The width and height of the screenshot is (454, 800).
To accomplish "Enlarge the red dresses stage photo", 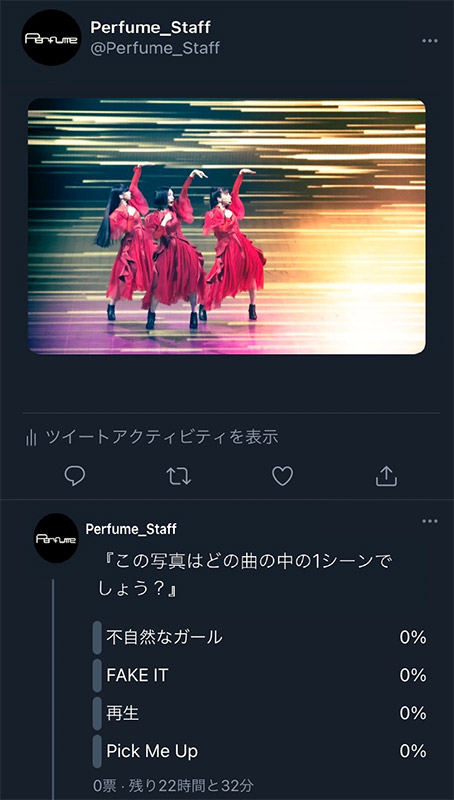I will pos(226,227).
